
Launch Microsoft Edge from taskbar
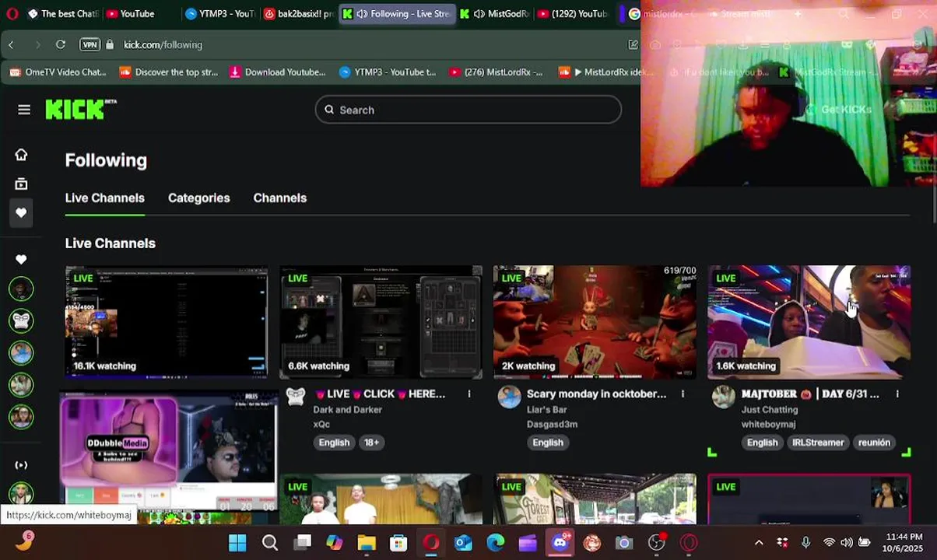point(495,543)
